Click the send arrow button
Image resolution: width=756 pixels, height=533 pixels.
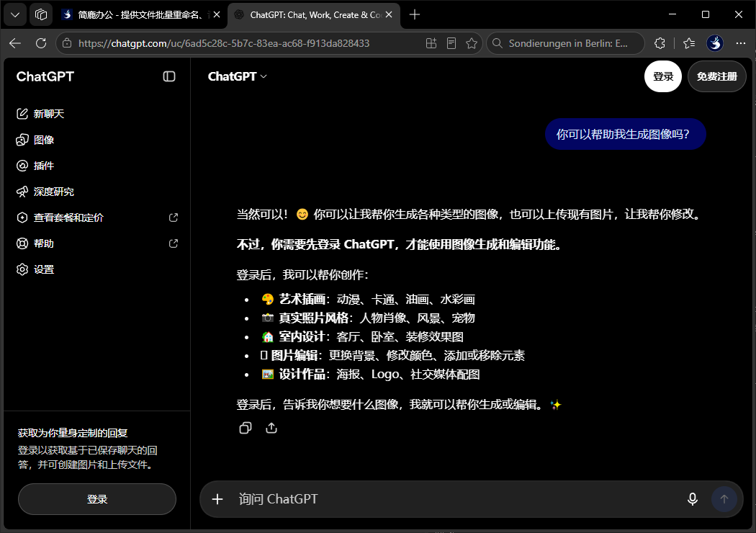coord(724,498)
